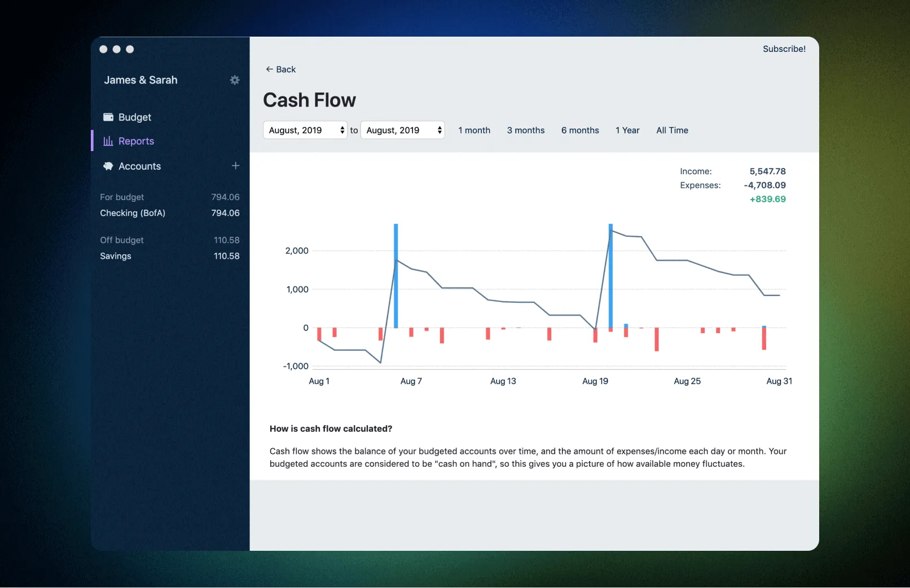
Task: Select the All Time range
Action: click(672, 130)
